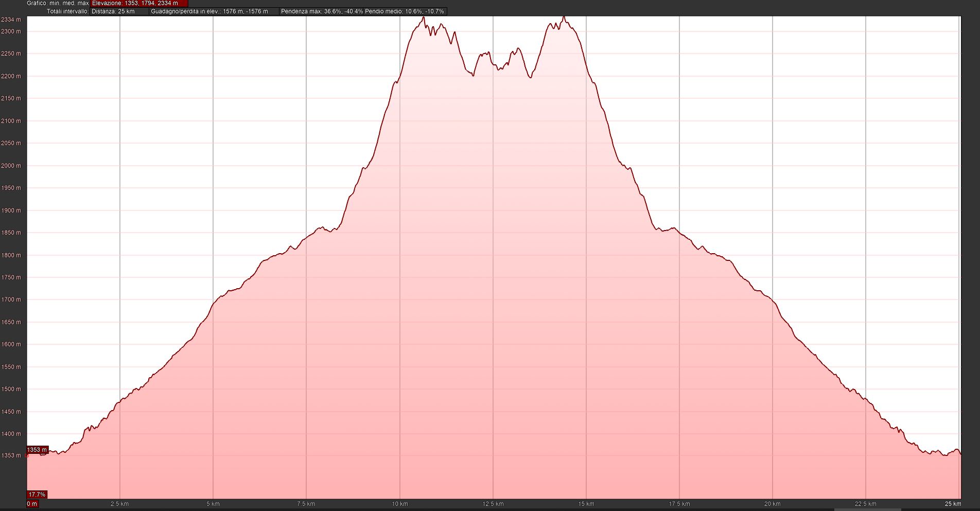Click the 10 km mark on distance axis
Screen dimensions: 980x511
(x=400, y=504)
